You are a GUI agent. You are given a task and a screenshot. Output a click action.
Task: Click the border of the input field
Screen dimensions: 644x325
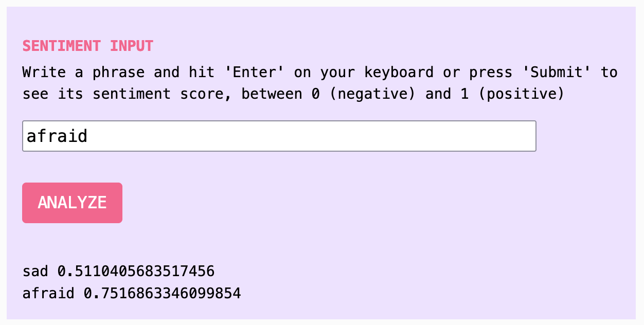click(279, 122)
